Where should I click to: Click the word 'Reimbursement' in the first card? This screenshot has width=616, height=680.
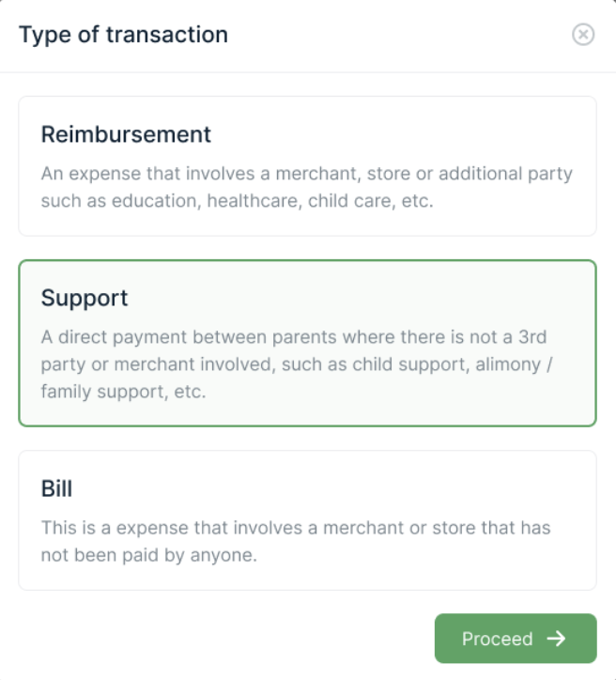coord(126,134)
